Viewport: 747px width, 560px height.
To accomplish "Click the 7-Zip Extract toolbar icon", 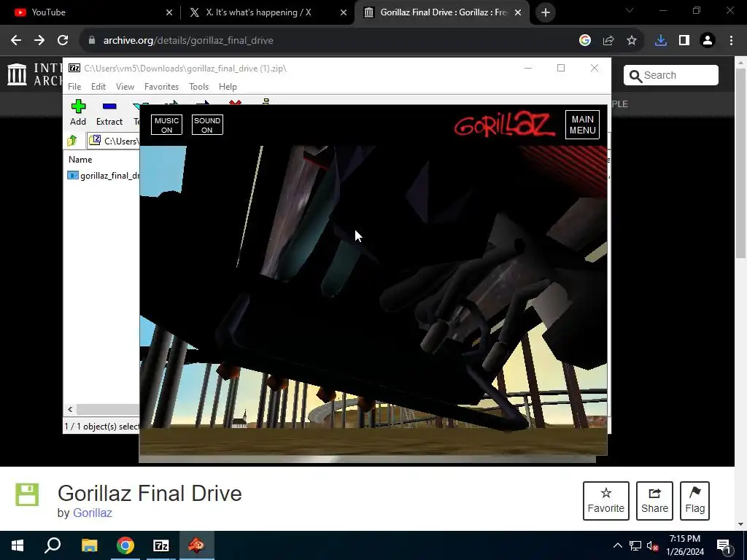I will coord(109,112).
